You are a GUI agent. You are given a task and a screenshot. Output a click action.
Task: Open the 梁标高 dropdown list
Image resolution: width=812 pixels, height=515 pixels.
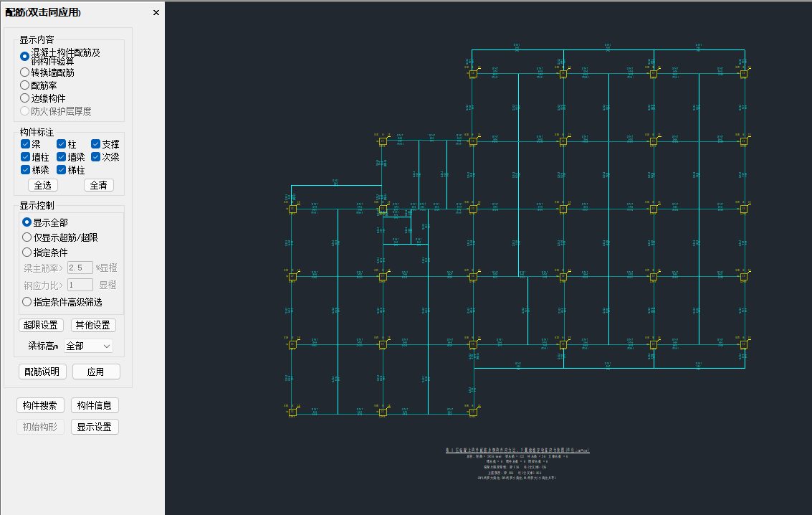tap(89, 346)
